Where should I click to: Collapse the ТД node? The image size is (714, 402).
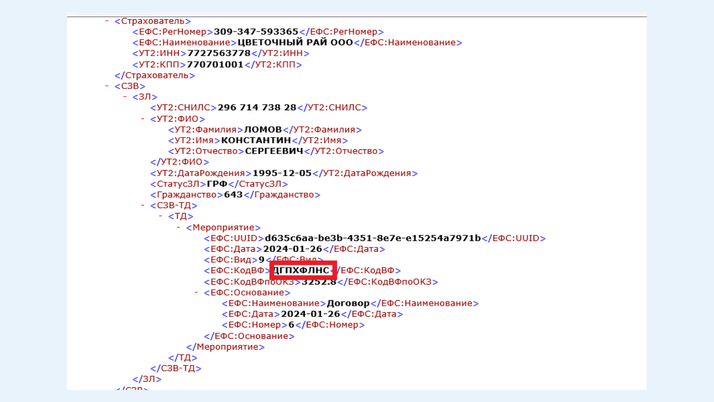(x=161, y=216)
